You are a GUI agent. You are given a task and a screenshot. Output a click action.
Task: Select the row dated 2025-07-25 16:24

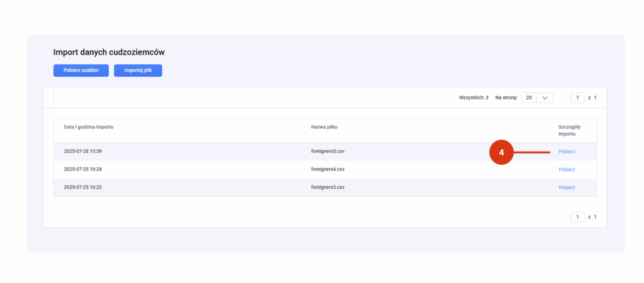coord(325,170)
